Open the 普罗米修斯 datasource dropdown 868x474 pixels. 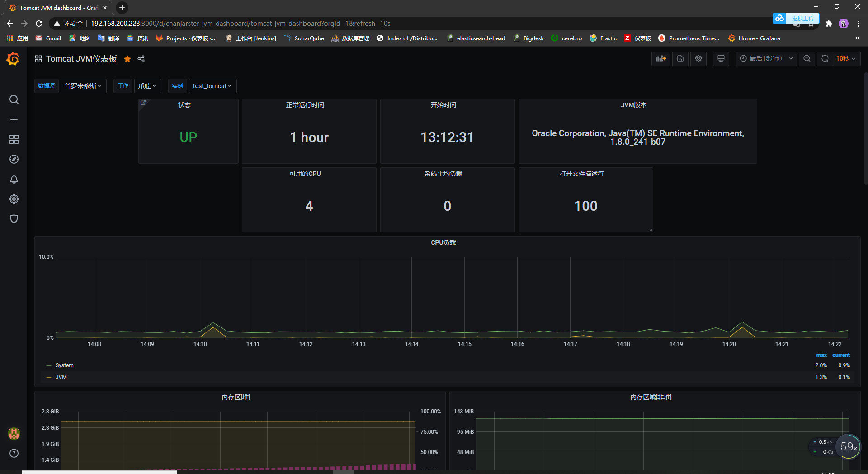pyautogui.click(x=83, y=86)
